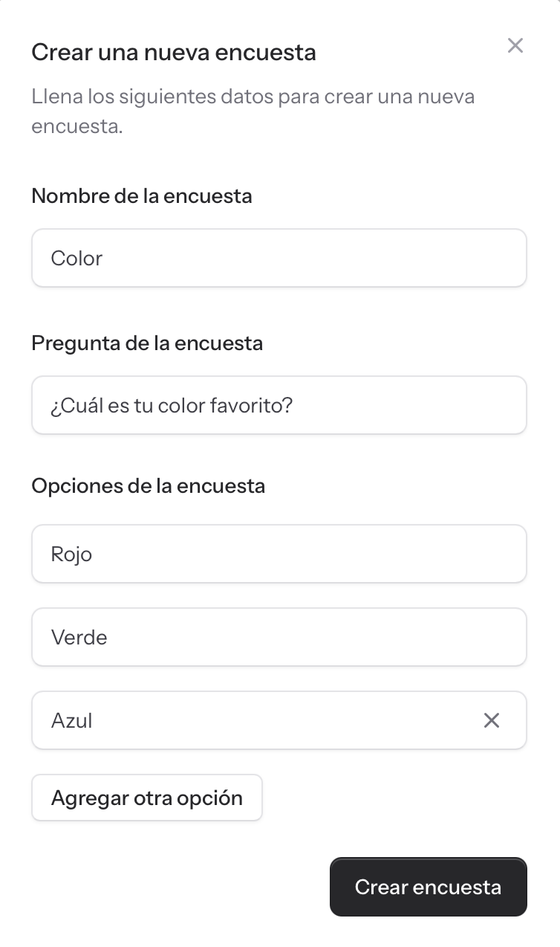
Task: Click the Pregunta de la encuesta label
Action: click(147, 343)
